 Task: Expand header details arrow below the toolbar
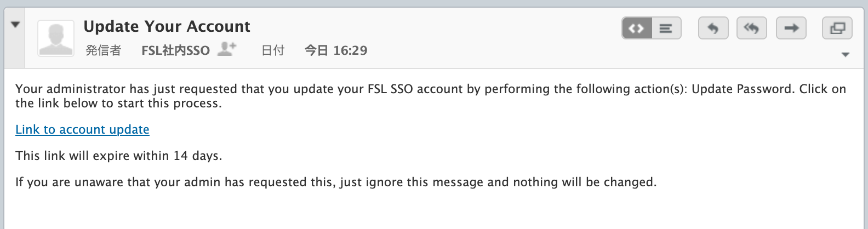[845, 55]
